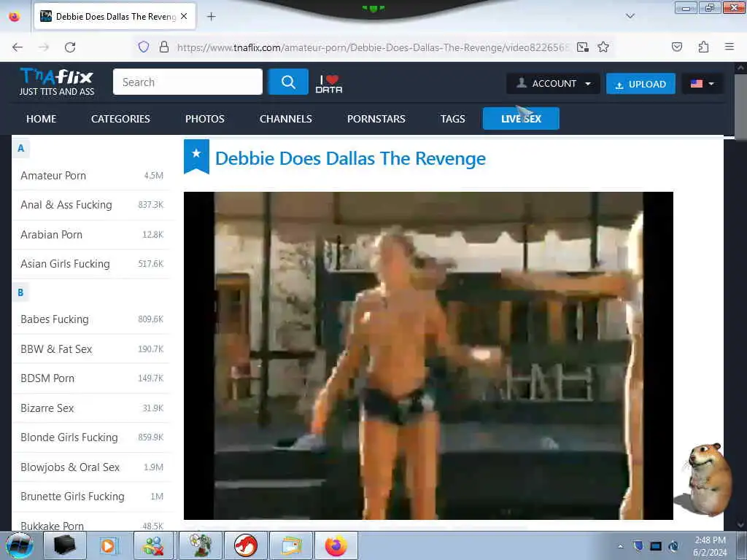Click the TnAflix site logo
The image size is (747, 560).
tap(57, 82)
